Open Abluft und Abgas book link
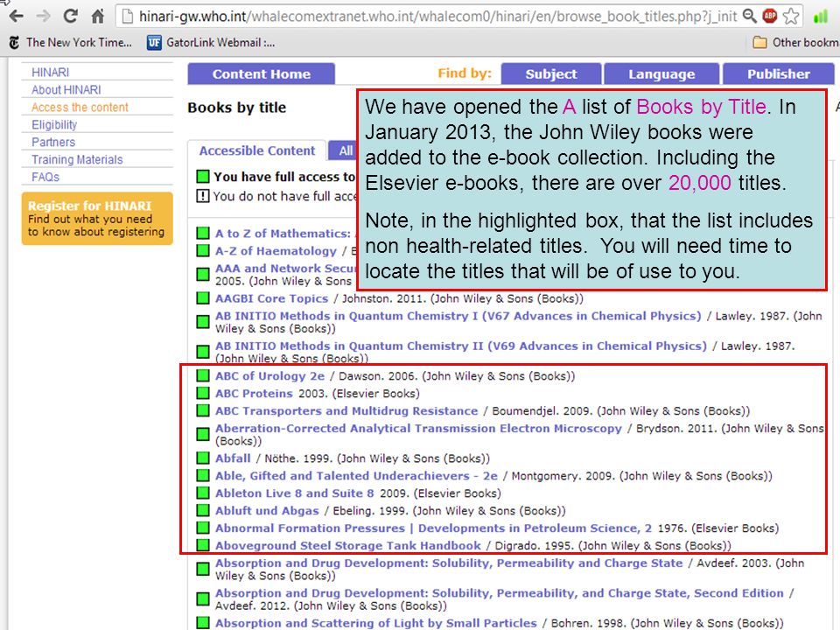The image size is (840, 630). point(267,510)
